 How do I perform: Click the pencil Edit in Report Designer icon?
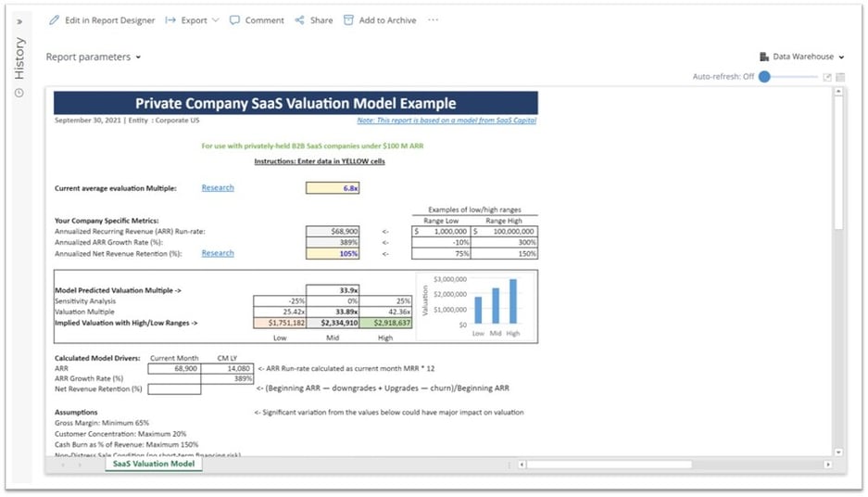55,20
